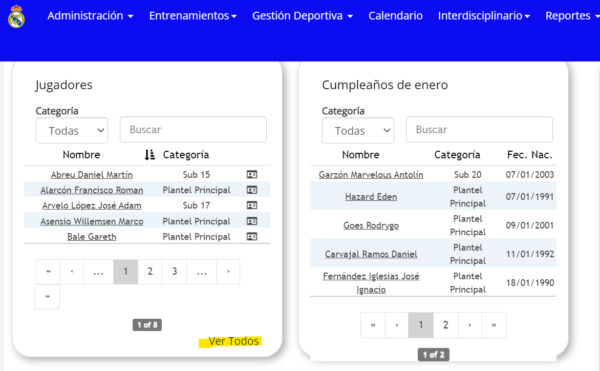The image size is (600, 371).
Task: Open the Entrenamientos menu
Action: tap(193, 16)
